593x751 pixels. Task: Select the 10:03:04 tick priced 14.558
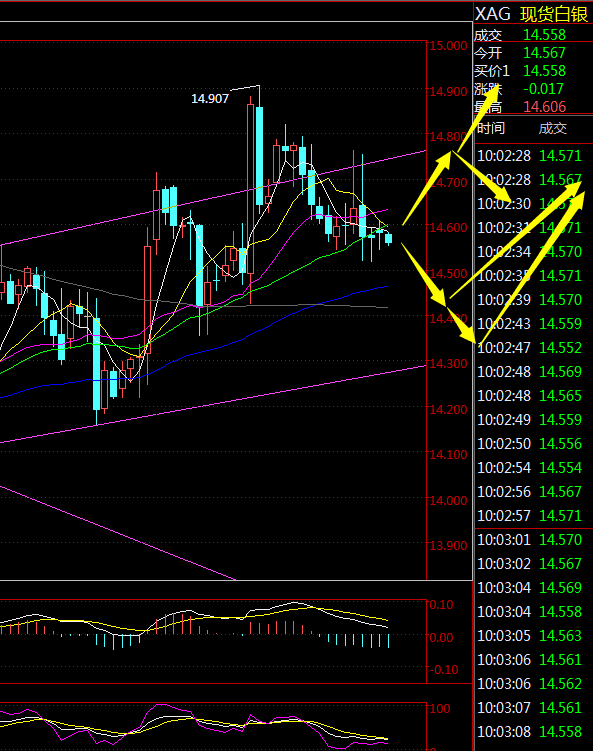coord(529,612)
